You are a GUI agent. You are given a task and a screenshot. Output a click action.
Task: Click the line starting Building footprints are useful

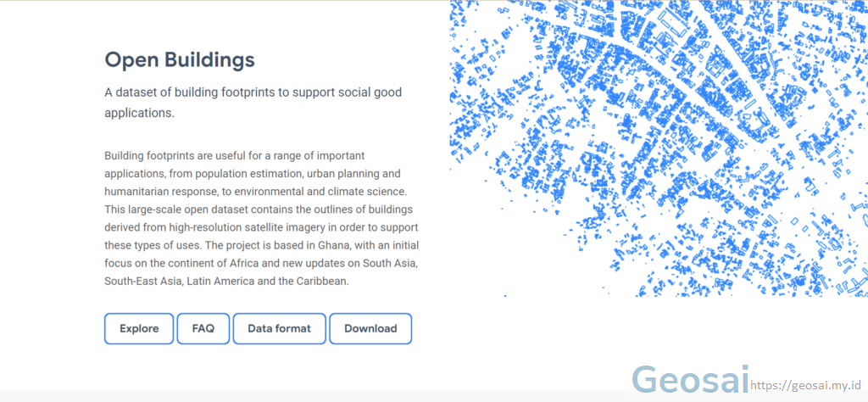point(235,155)
